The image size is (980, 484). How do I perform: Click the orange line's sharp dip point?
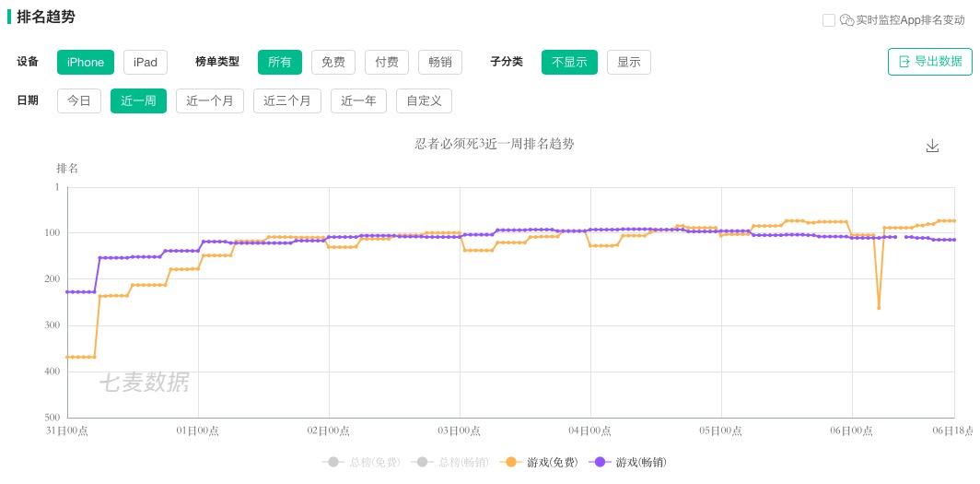879,308
